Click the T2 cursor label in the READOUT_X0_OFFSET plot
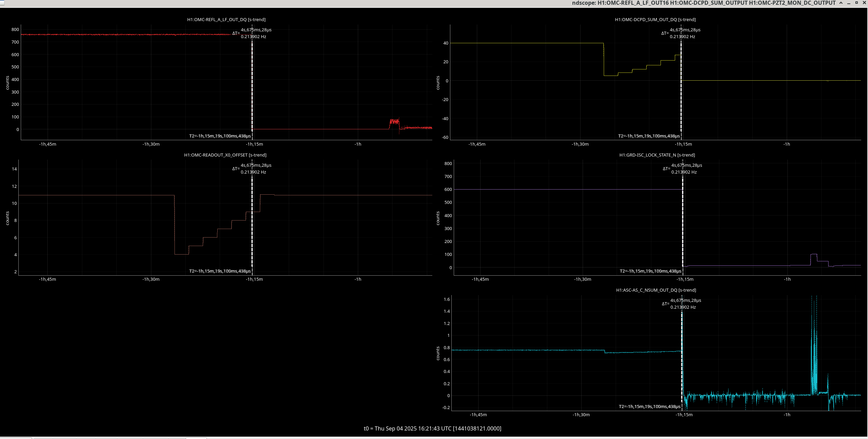868x439 pixels. (x=220, y=271)
